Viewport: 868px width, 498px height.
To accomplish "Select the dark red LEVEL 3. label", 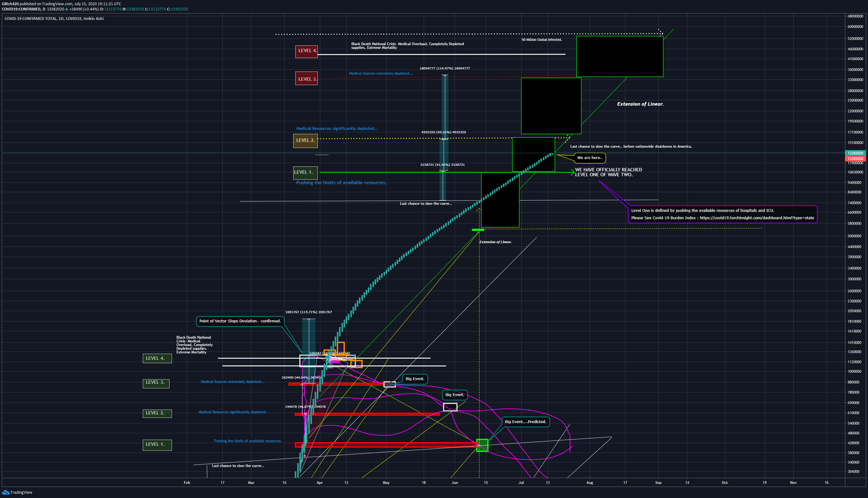I will pyautogui.click(x=306, y=78).
